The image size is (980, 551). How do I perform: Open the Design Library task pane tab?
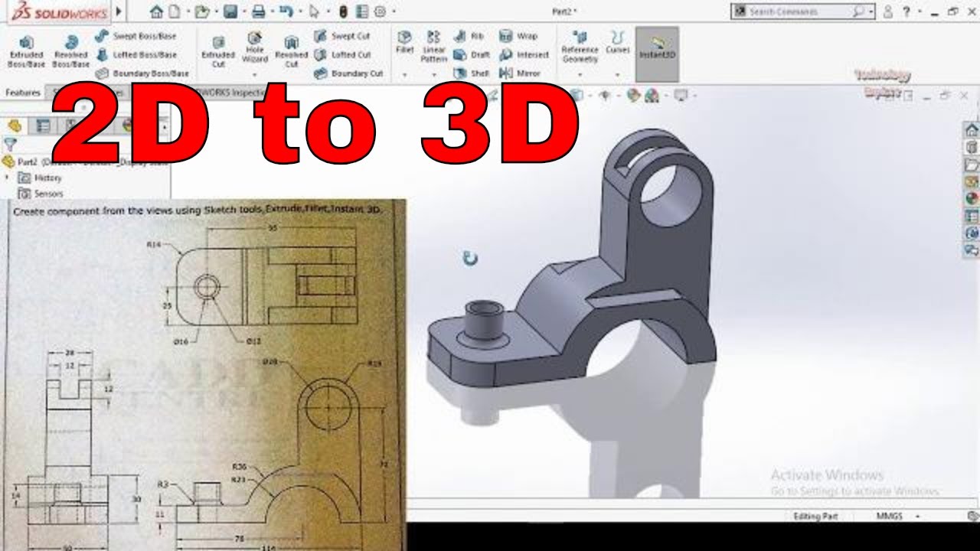coord(972,147)
